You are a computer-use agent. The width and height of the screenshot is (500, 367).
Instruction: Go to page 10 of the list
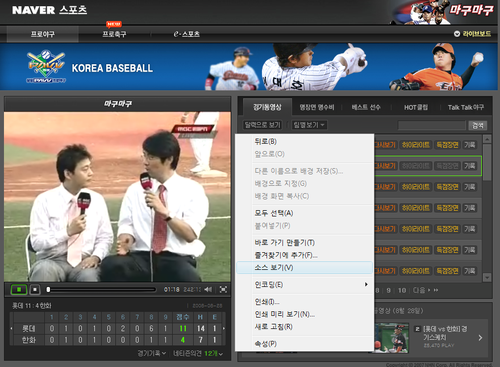(402, 290)
